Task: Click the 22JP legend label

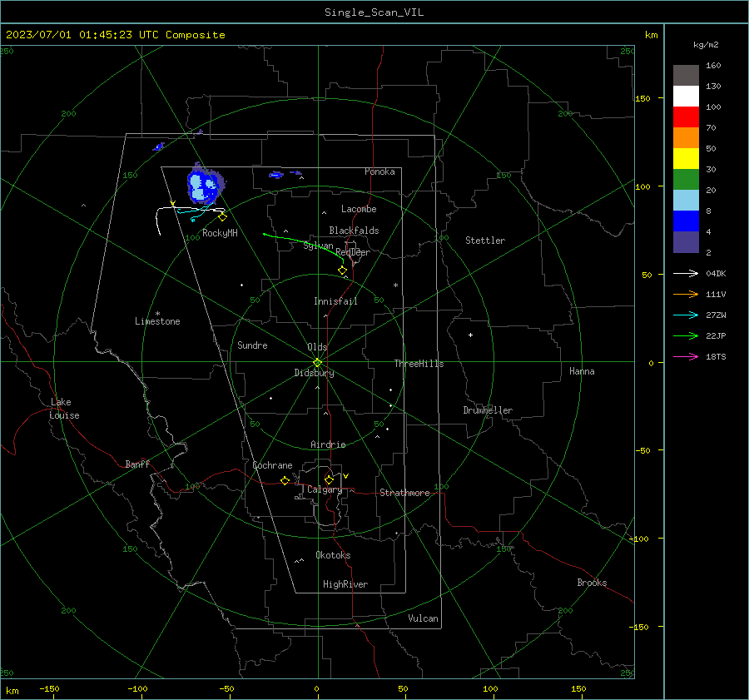Action: tap(716, 336)
